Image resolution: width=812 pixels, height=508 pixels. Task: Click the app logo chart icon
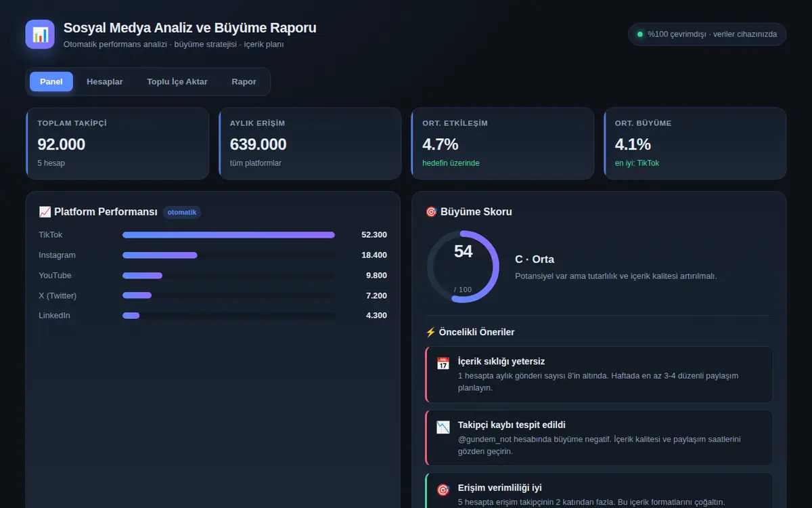pyautogui.click(x=40, y=35)
